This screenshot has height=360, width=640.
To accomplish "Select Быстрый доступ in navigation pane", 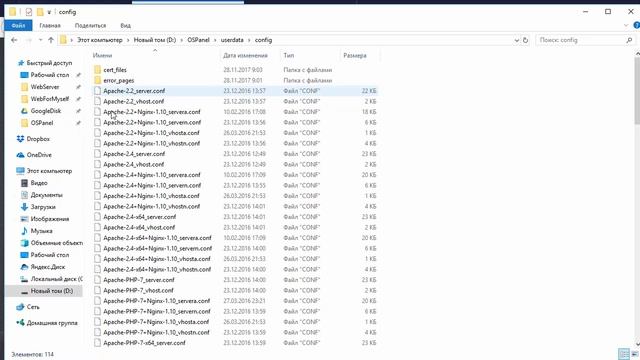I will 49,63.
